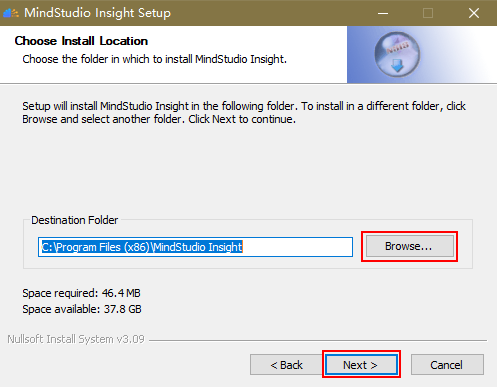Click the Nullsoft Install System v3.09 label
Screen dimensions: 497x387
pyautogui.click(x=76, y=339)
